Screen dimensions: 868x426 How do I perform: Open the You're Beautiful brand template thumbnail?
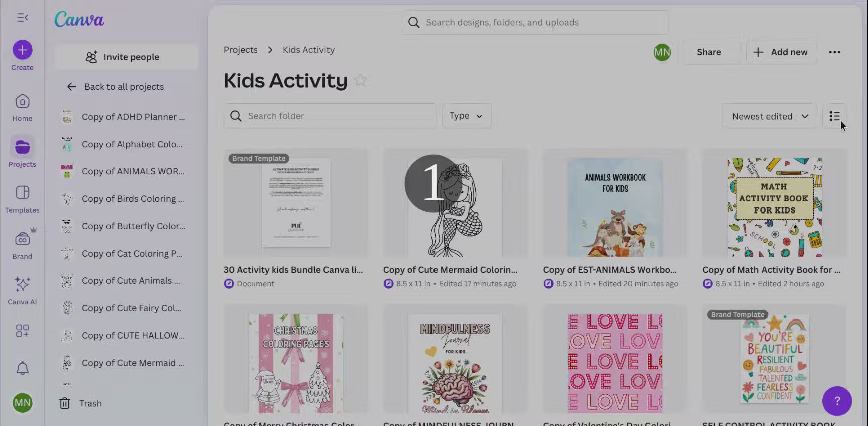pyautogui.click(x=775, y=360)
